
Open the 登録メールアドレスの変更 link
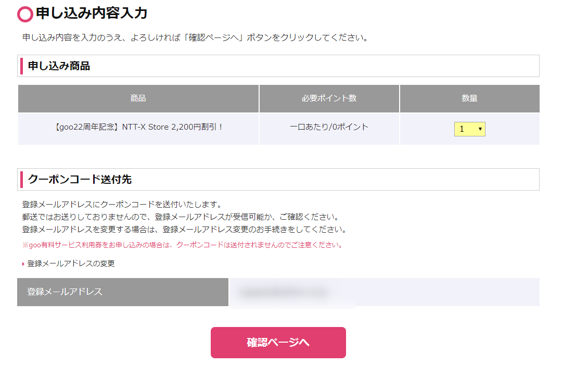[71, 263]
